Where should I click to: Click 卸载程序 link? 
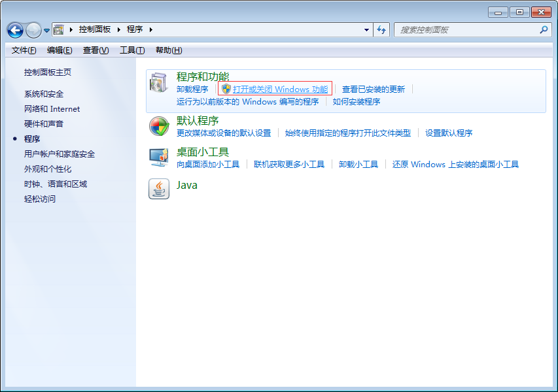[192, 90]
